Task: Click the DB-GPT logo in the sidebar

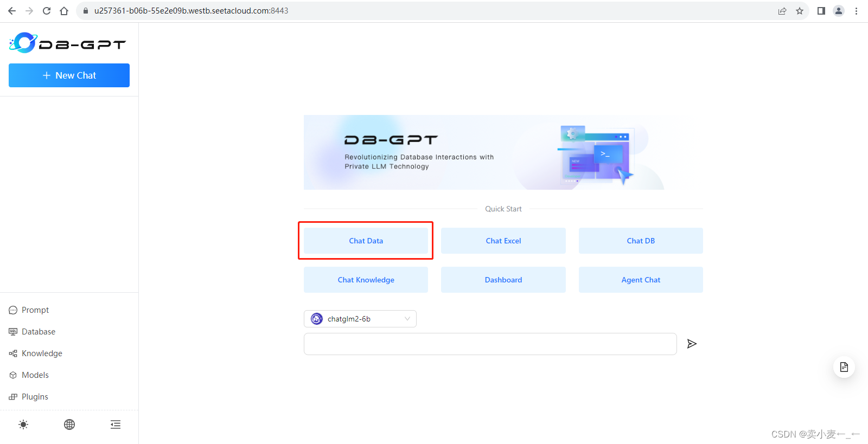Action: point(68,43)
